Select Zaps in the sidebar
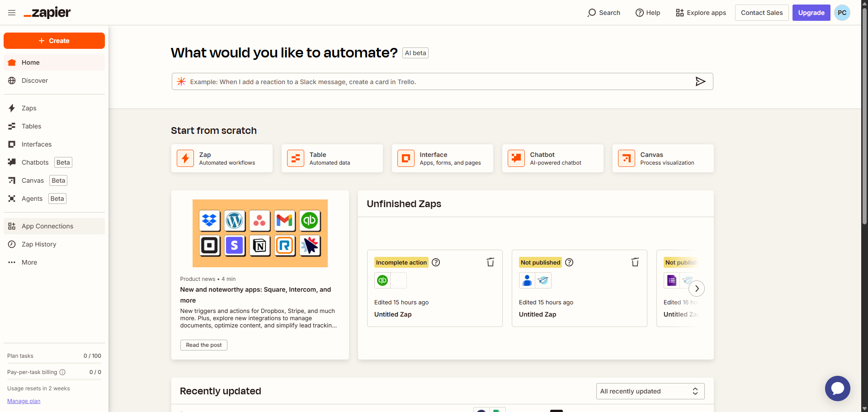Screen dimensions: 868x412 [29, 108]
